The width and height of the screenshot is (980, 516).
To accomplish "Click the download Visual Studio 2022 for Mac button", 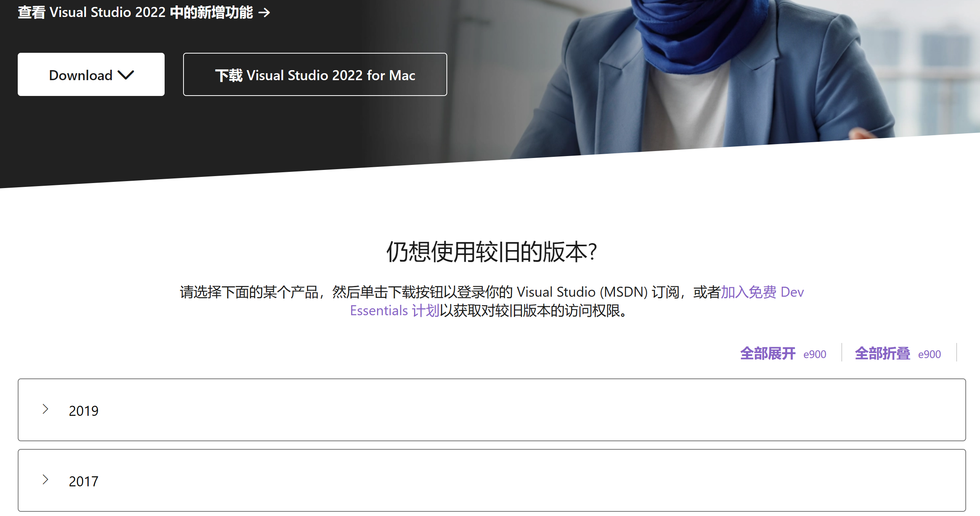I will pos(315,74).
